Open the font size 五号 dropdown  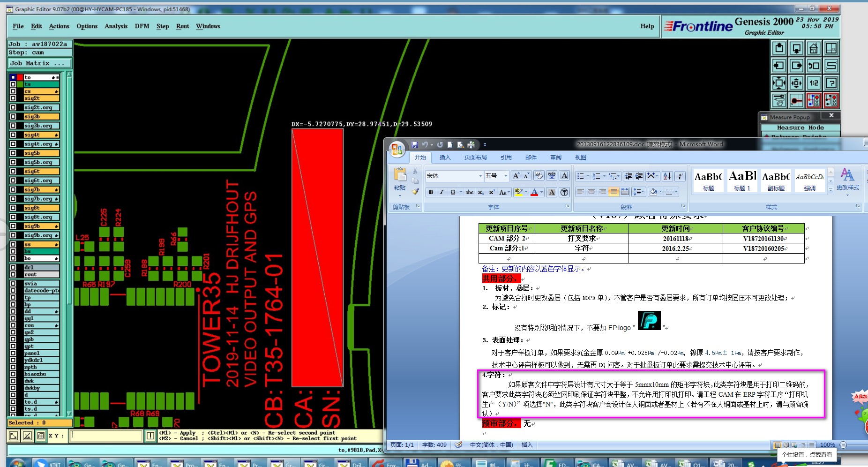pyautogui.click(x=506, y=176)
